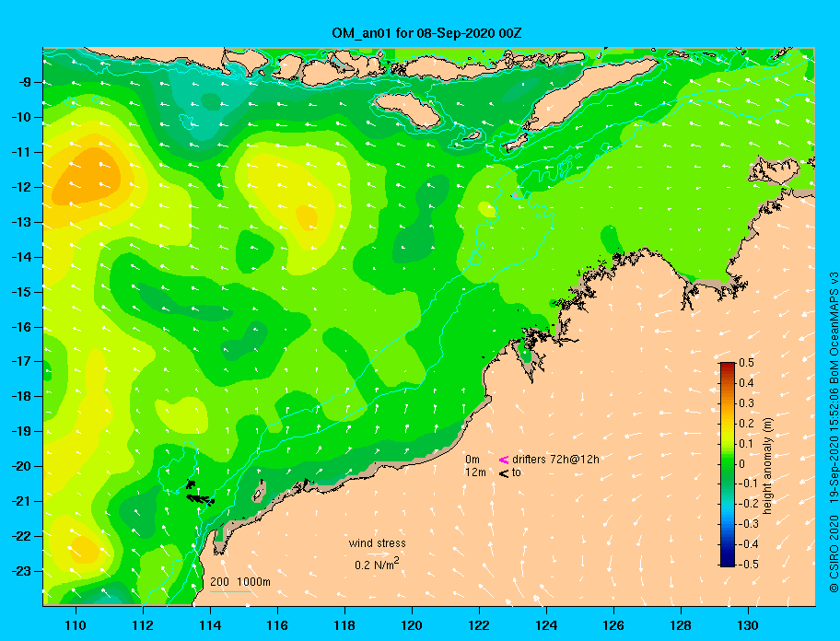Click latitude axis label -19

tap(21, 432)
